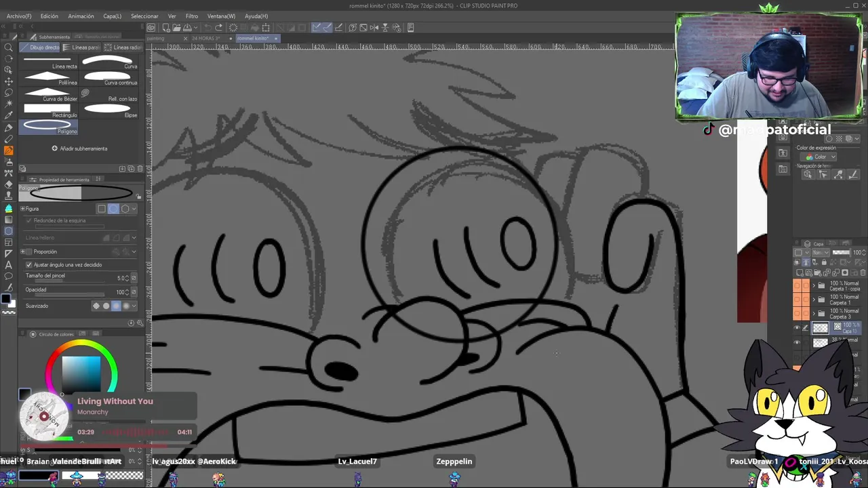Screen dimensions: 868x488
Task: Select the Rotate view tool
Action: tap(9, 59)
